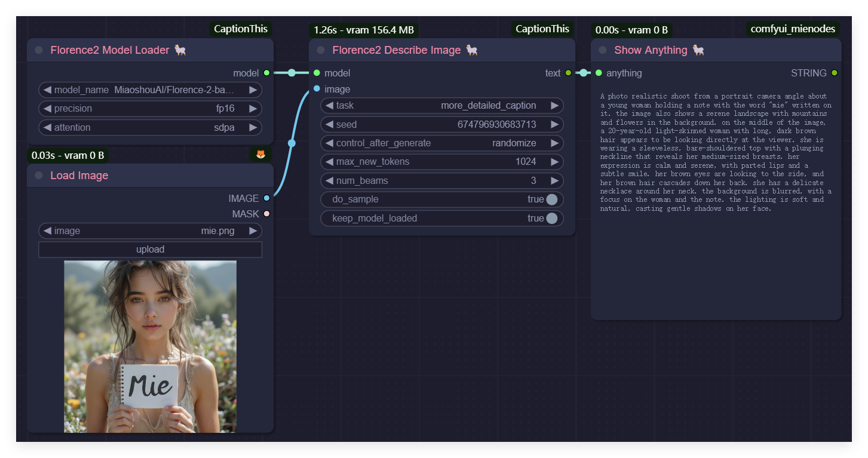Select next model_name with right arrow

(x=253, y=90)
